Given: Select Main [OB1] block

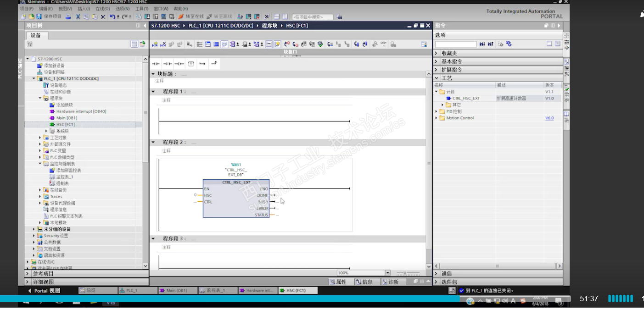Looking at the screenshot, I should (x=67, y=118).
